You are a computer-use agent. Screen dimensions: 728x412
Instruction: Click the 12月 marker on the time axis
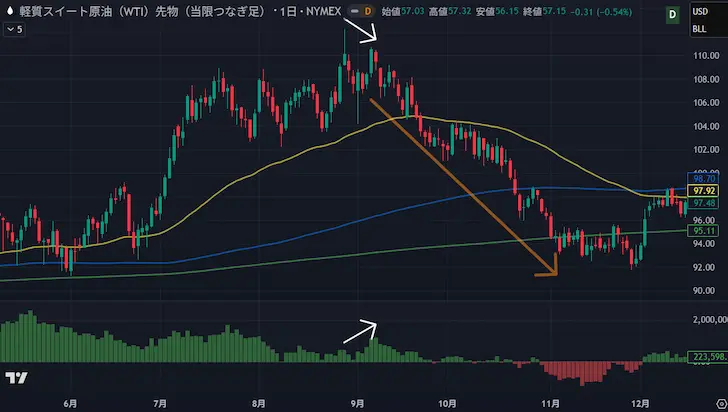click(636, 404)
